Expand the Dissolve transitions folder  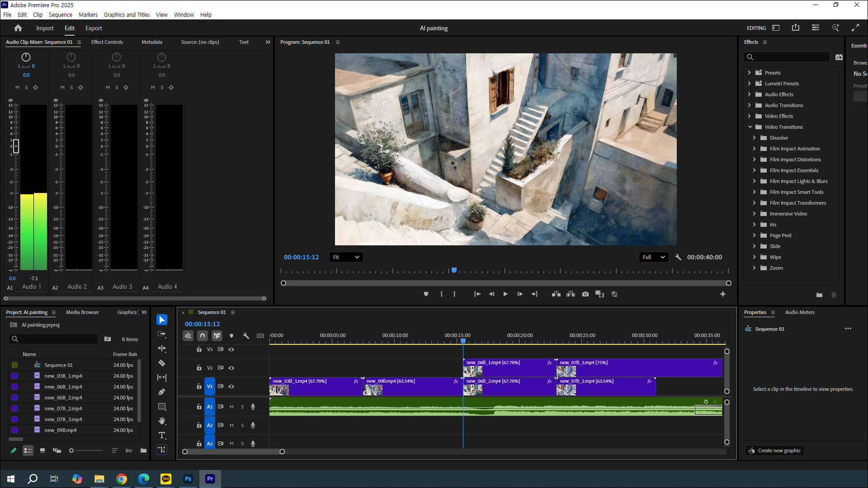click(x=754, y=138)
